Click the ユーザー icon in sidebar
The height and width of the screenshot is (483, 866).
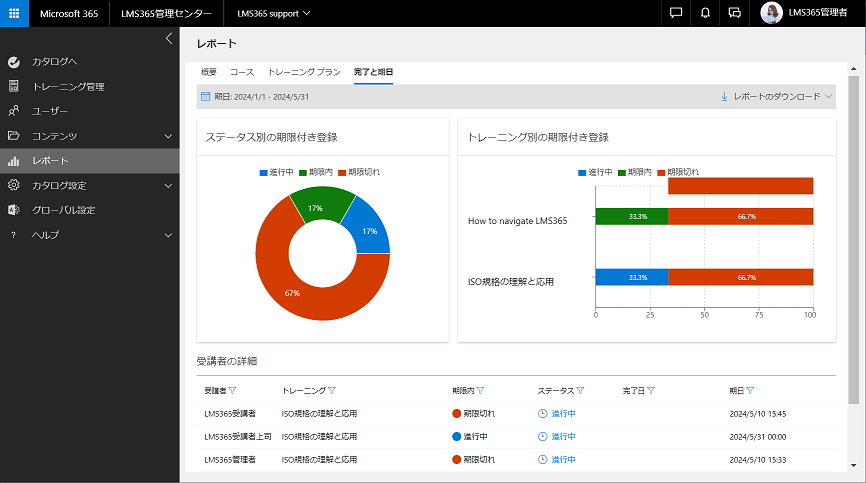(x=14, y=111)
